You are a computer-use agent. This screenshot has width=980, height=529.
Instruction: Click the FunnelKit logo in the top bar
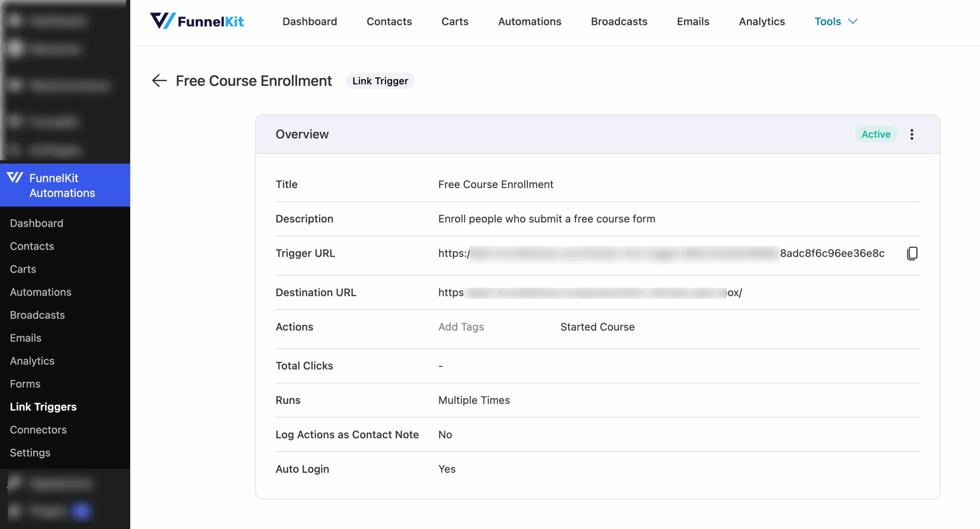tap(198, 21)
